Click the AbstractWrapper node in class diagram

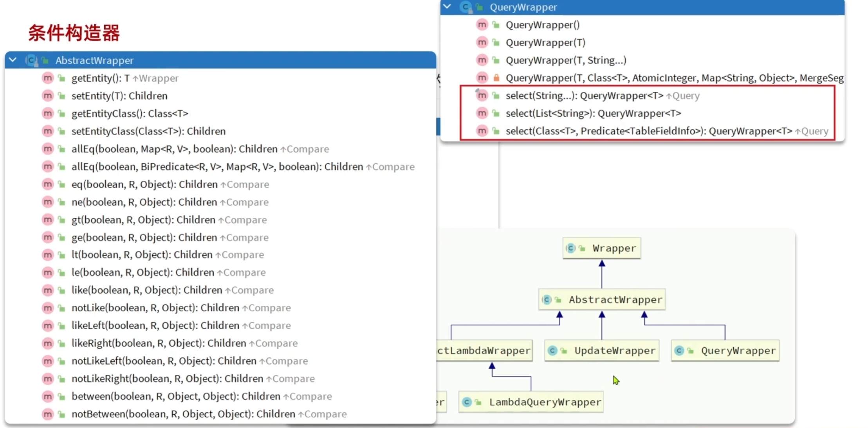point(615,300)
